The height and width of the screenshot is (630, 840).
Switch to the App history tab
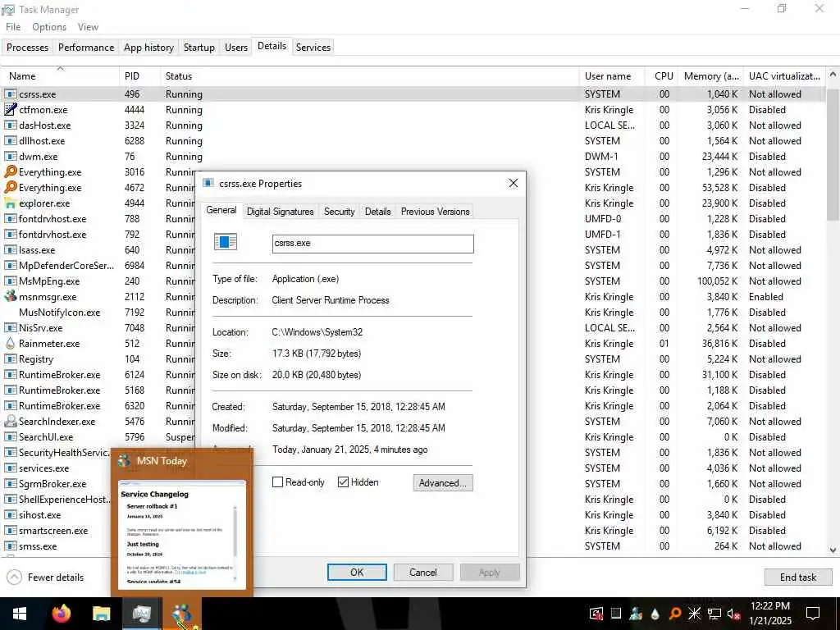149,47
